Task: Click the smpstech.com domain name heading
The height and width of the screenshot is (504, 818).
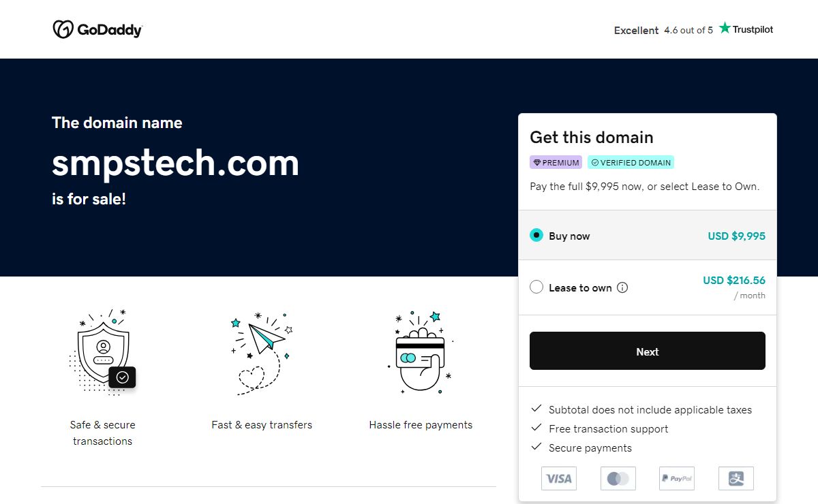Action: coord(175,163)
